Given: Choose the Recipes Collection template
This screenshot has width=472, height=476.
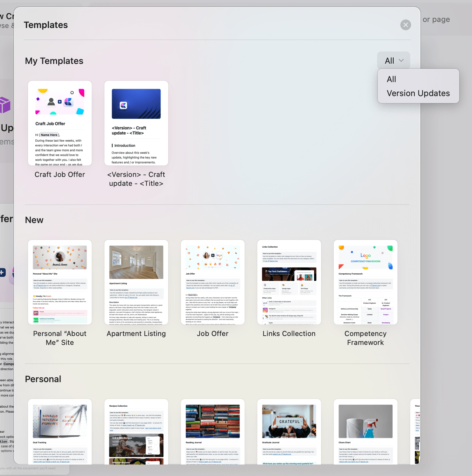Looking at the screenshot, I should pyautogui.click(x=136, y=433).
